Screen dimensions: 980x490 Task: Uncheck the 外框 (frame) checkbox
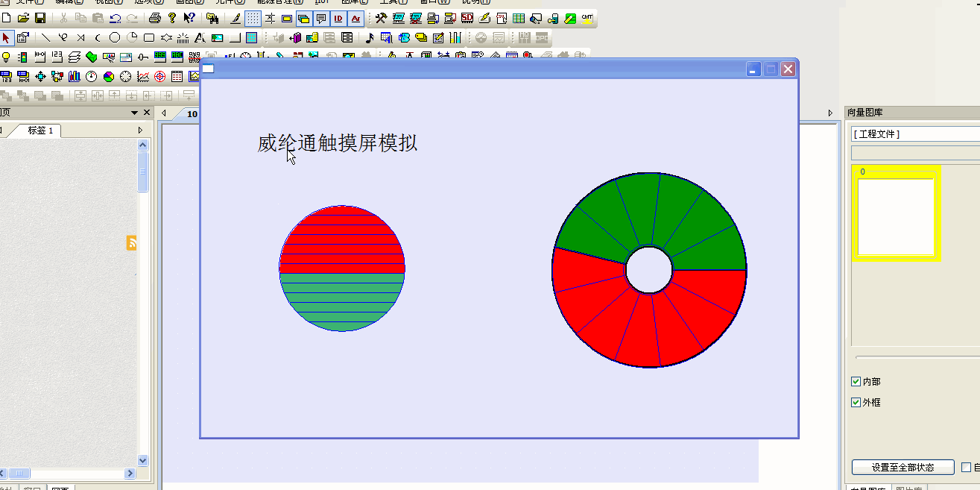tap(856, 403)
